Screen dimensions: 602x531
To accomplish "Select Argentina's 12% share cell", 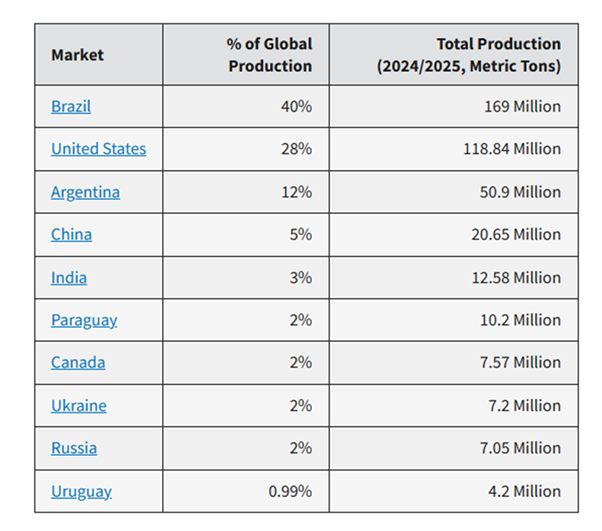I will 297,192.
